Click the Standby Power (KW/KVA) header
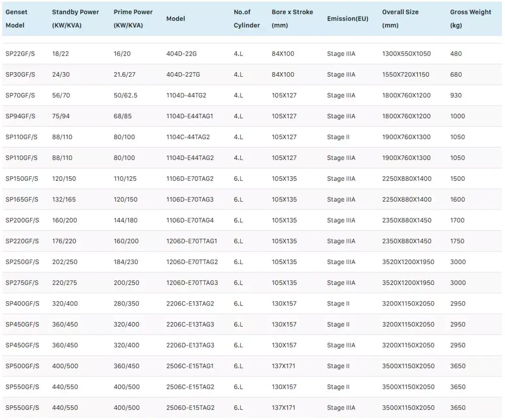Image resolution: width=505 pixels, height=420 pixels. 75,19
